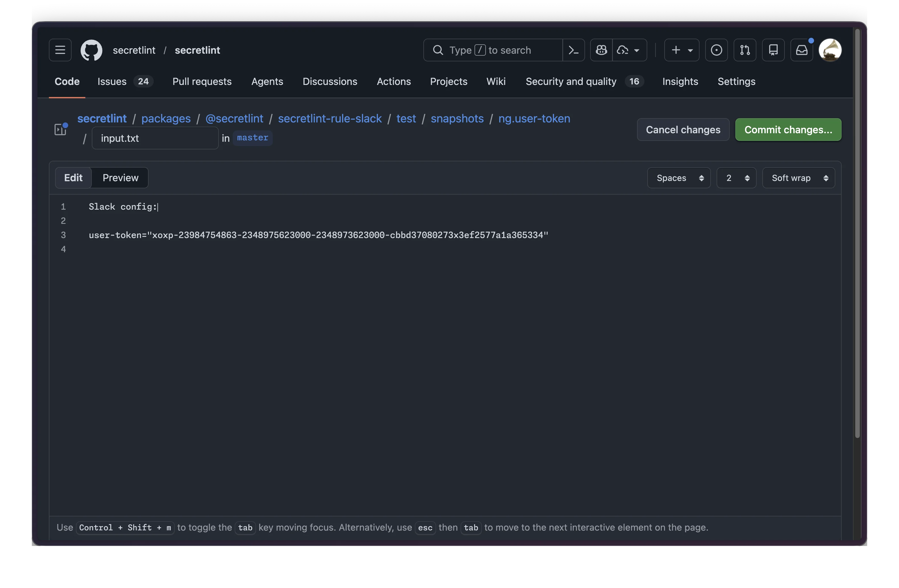Switch editor to Preview mode

click(x=120, y=178)
